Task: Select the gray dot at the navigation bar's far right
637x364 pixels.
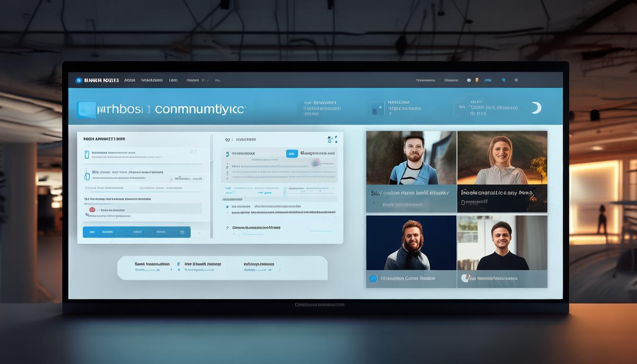Action: pos(516,80)
